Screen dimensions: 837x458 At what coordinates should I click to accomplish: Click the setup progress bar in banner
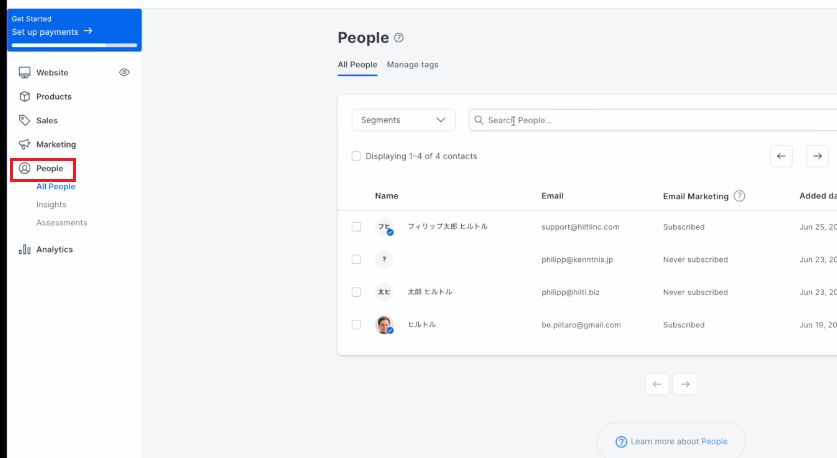[x=74, y=45]
